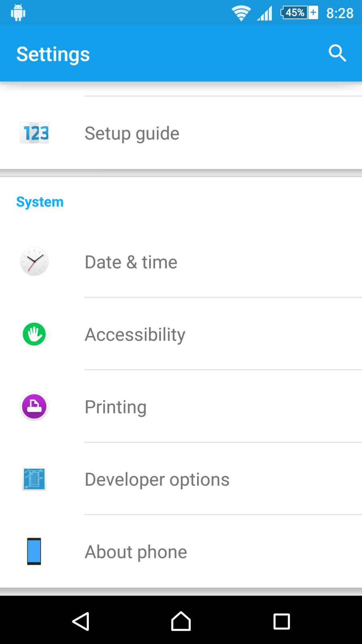Viewport: 362px width, 644px height.
Task: Open the Setup guide 123 icon
Action: 34,133
